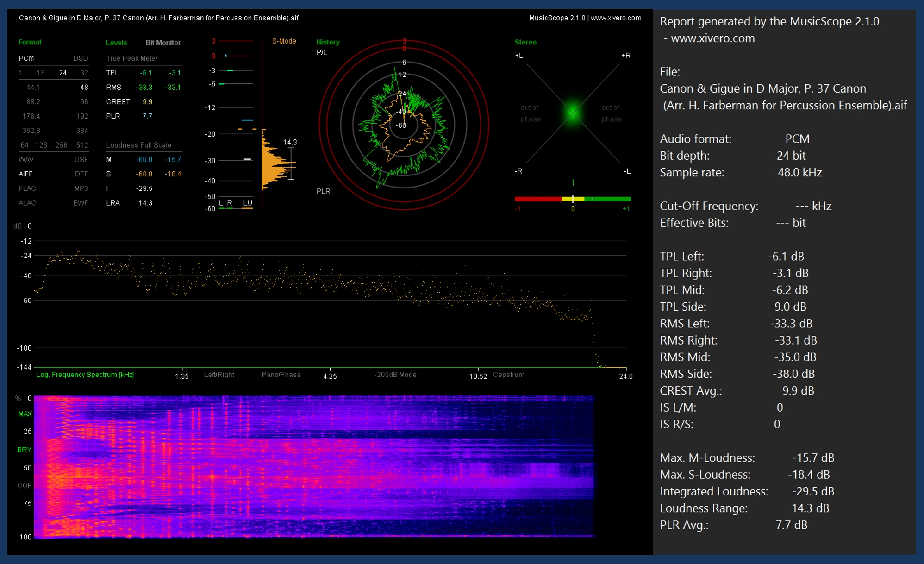
Task: Click the BRY marker on spectrogram axis
Action: 24,450
